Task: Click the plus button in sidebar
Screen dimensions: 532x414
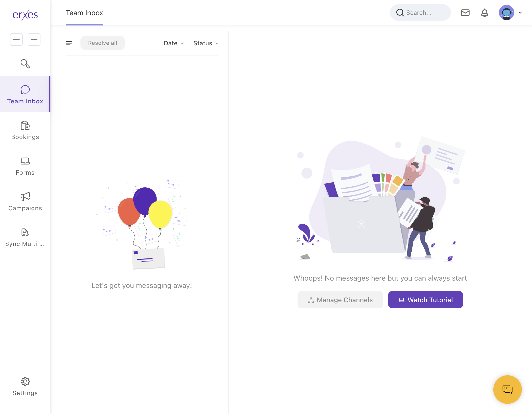Action: pos(34,39)
